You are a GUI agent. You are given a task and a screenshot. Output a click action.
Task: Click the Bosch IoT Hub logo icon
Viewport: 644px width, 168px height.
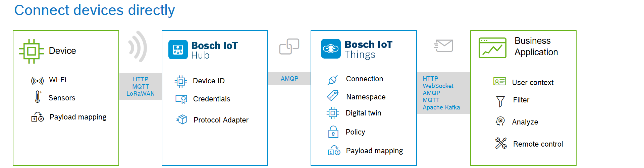click(x=178, y=50)
